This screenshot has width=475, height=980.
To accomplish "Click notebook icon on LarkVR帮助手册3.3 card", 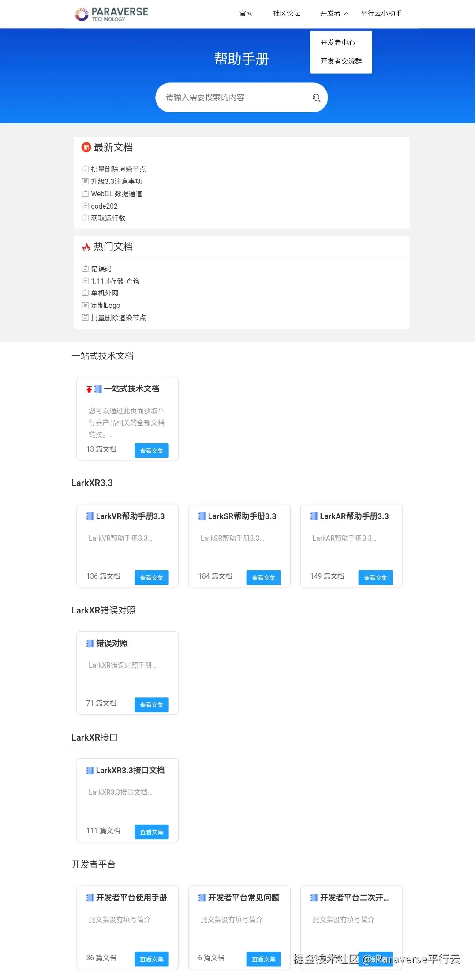I will click(90, 516).
